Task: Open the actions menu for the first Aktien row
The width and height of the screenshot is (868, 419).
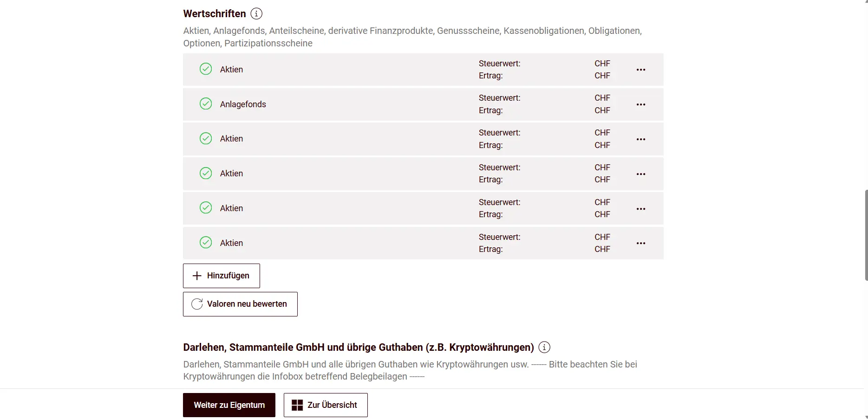Action: point(641,69)
